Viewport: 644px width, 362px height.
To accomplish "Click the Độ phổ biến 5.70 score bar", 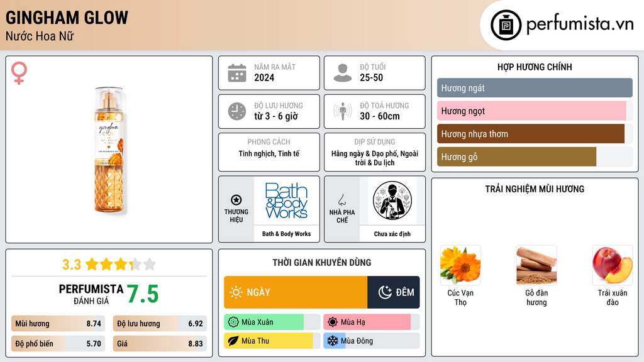I will 58,344.
